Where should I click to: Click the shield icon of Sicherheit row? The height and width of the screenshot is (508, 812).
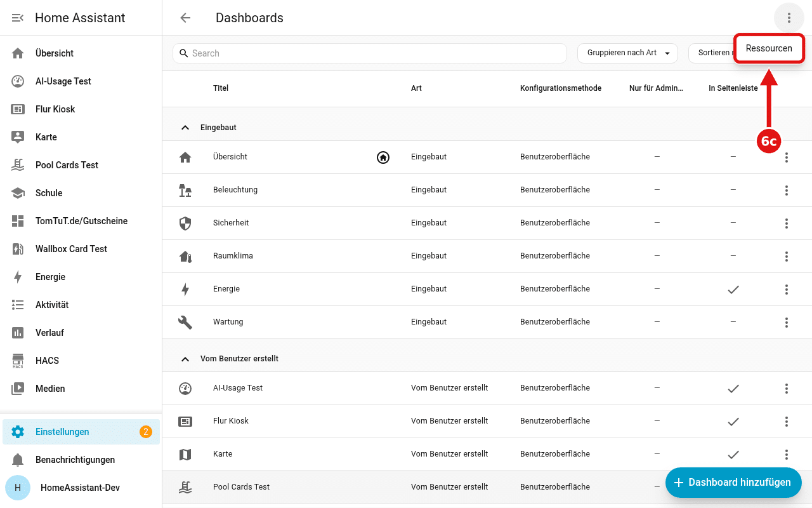tap(185, 224)
